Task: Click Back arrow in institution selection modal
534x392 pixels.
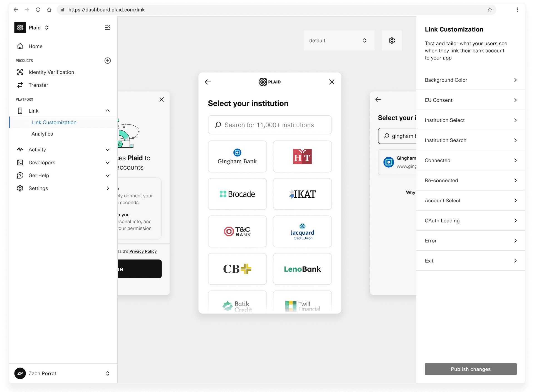Action: tap(209, 82)
